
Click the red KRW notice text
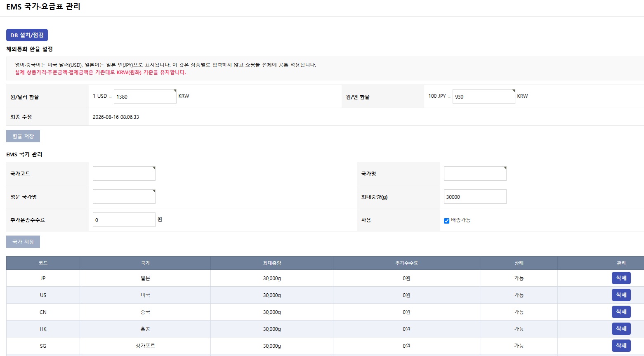pos(101,72)
